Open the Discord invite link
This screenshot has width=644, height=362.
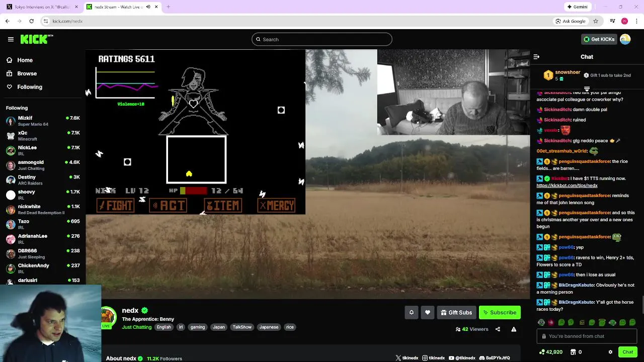click(495, 358)
